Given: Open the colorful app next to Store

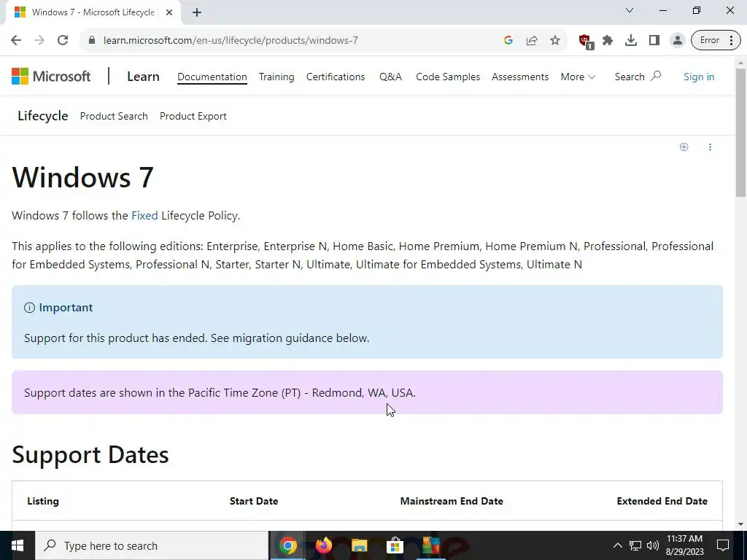Looking at the screenshot, I should [x=430, y=545].
